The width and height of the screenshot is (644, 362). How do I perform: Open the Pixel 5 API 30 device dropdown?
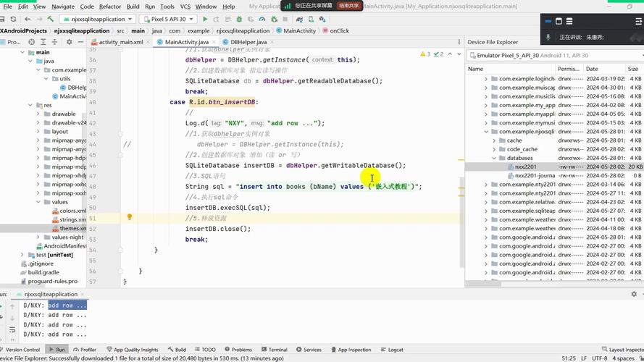167,20
